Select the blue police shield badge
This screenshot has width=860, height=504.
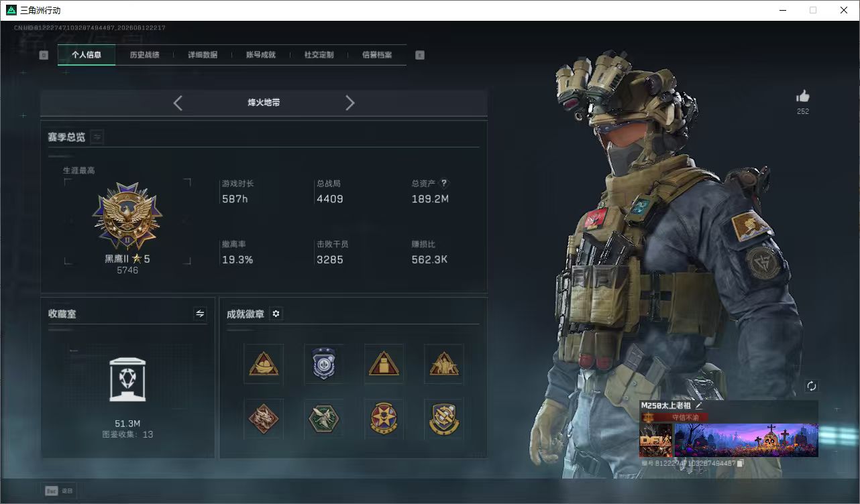click(x=324, y=364)
